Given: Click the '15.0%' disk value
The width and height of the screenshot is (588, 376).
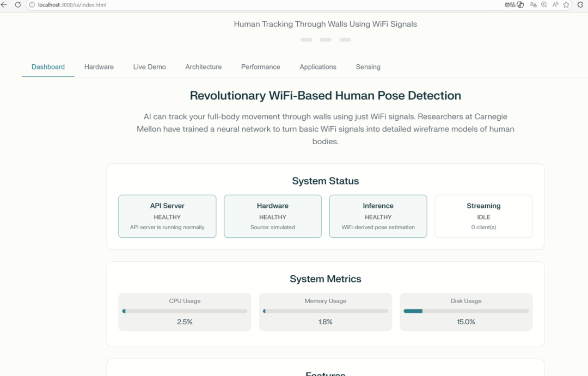Looking at the screenshot, I should [466, 322].
